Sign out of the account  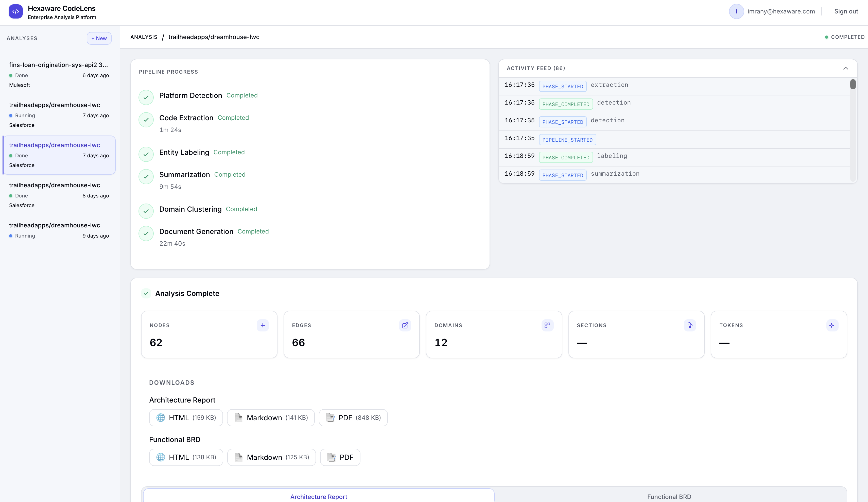pyautogui.click(x=846, y=11)
